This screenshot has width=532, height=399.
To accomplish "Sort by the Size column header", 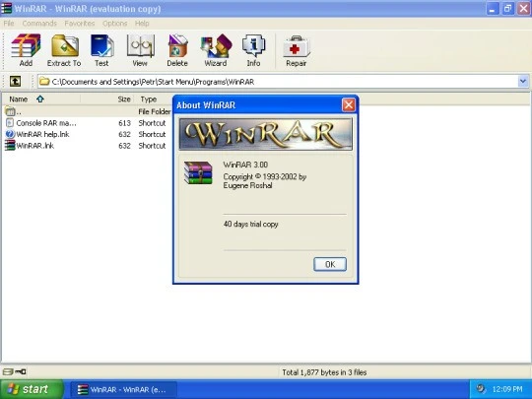I will (x=124, y=100).
